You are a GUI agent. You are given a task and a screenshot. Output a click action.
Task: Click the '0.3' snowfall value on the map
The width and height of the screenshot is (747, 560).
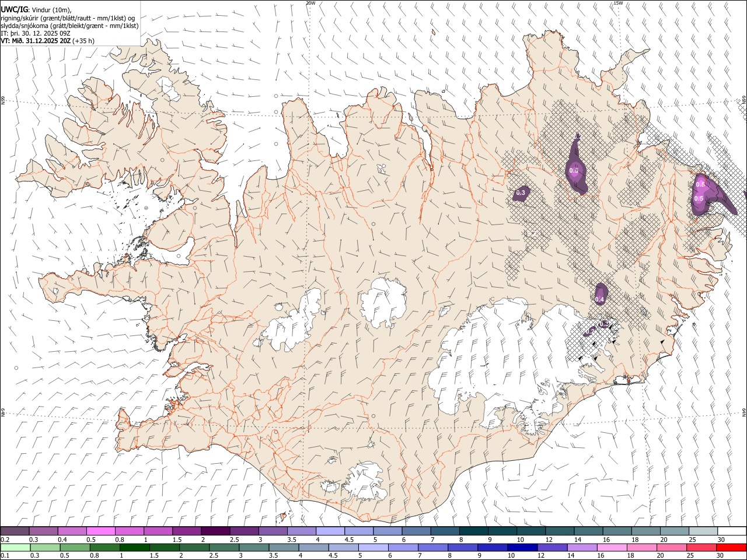pyautogui.click(x=521, y=192)
